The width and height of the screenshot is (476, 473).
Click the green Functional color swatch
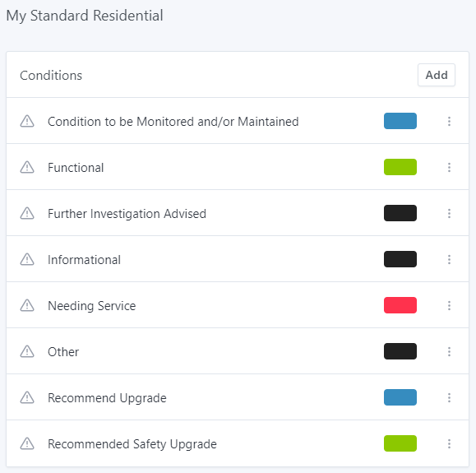[x=400, y=167]
